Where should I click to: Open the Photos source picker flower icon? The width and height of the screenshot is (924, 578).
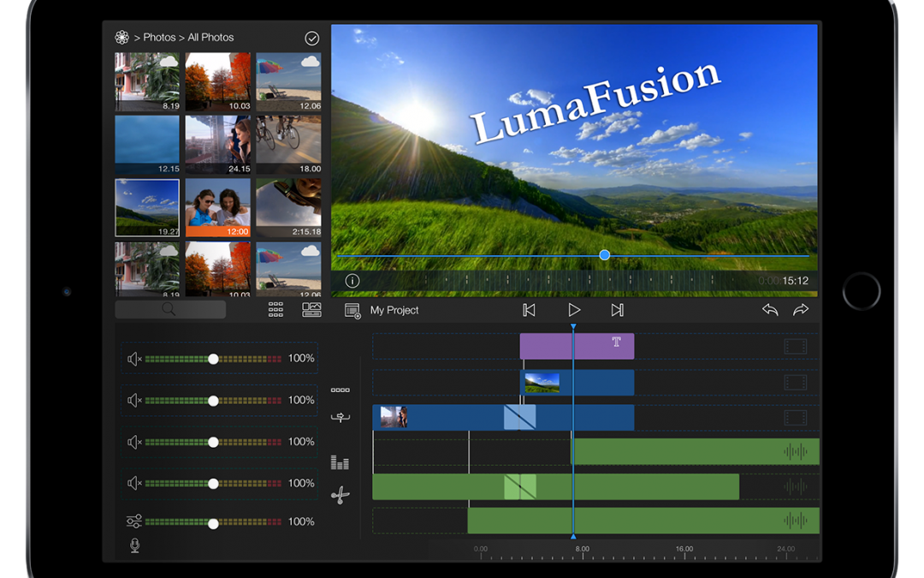pyautogui.click(x=122, y=37)
